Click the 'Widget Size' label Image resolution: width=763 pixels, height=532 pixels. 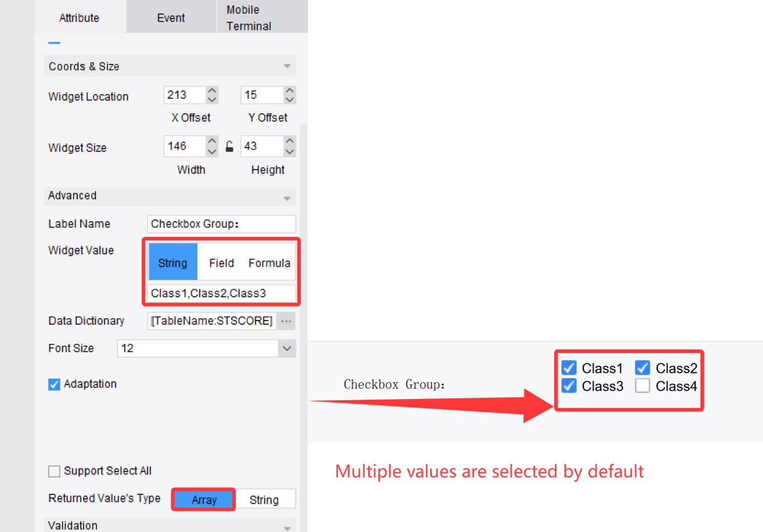(77, 148)
